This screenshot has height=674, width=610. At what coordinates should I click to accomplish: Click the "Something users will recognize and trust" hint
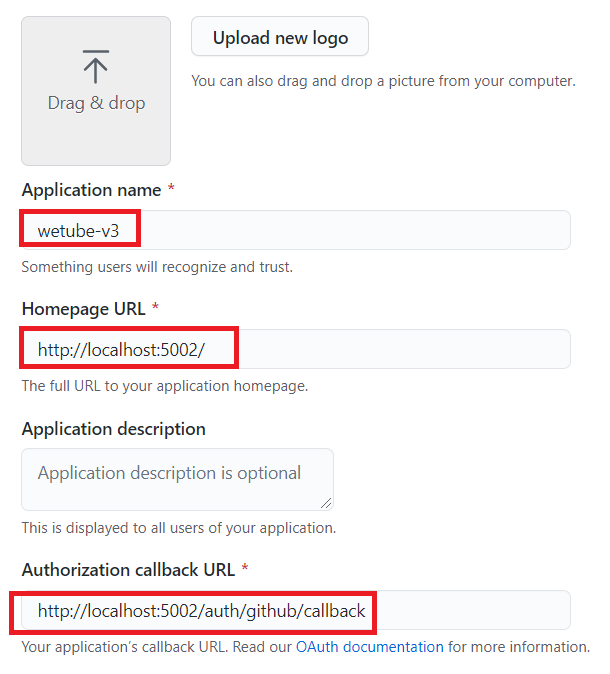157,267
